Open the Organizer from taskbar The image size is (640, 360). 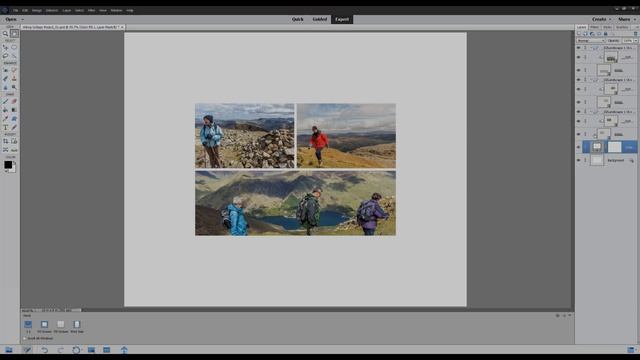coord(107,350)
